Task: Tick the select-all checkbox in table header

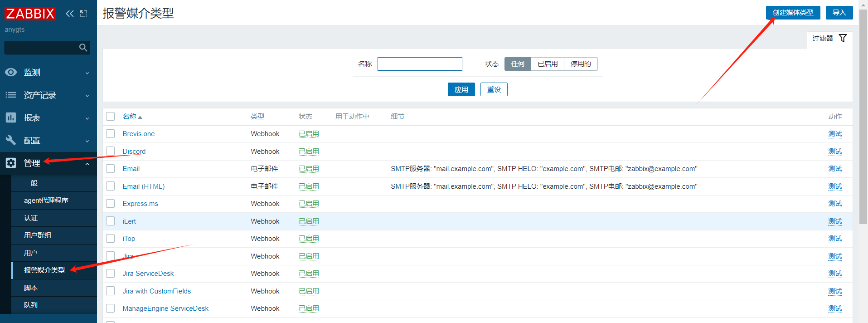Action: [111, 117]
